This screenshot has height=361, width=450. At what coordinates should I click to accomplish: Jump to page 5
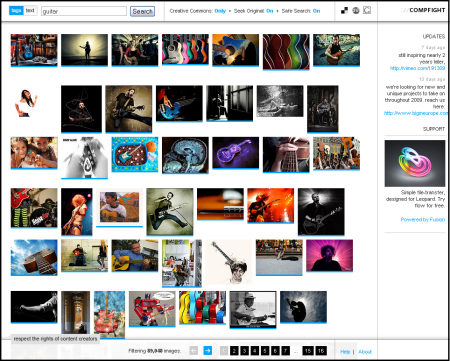click(x=265, y=351)
